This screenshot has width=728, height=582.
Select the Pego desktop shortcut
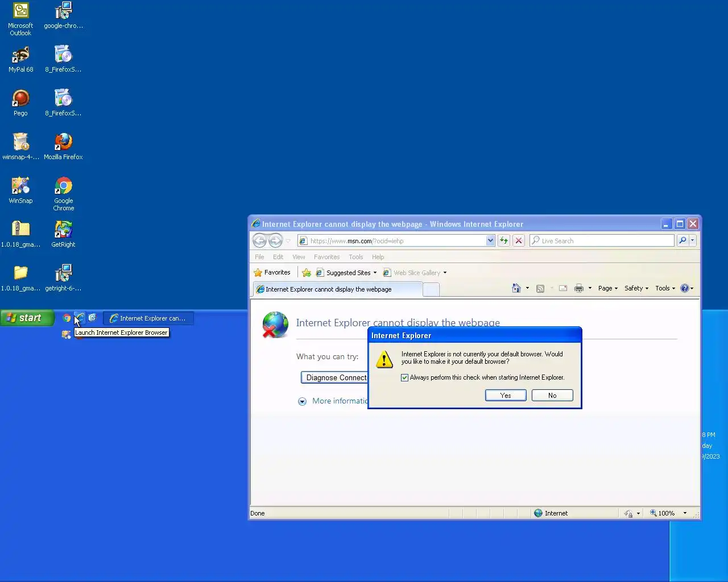click(20, 103)
